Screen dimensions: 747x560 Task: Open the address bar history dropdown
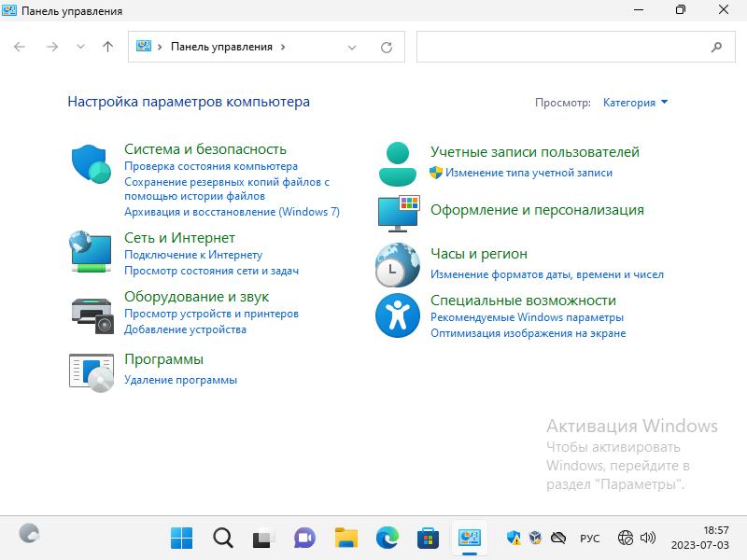pyautogui.click(x=352, y=48)
